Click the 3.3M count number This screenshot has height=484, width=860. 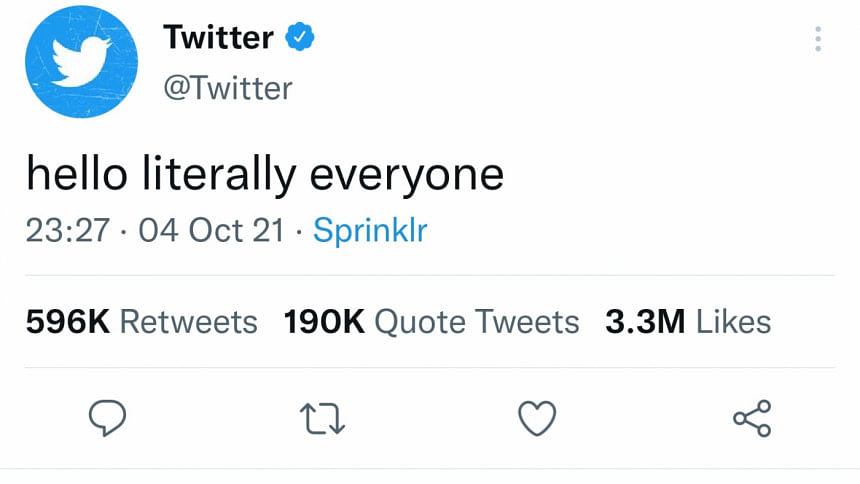coord(645,322)
